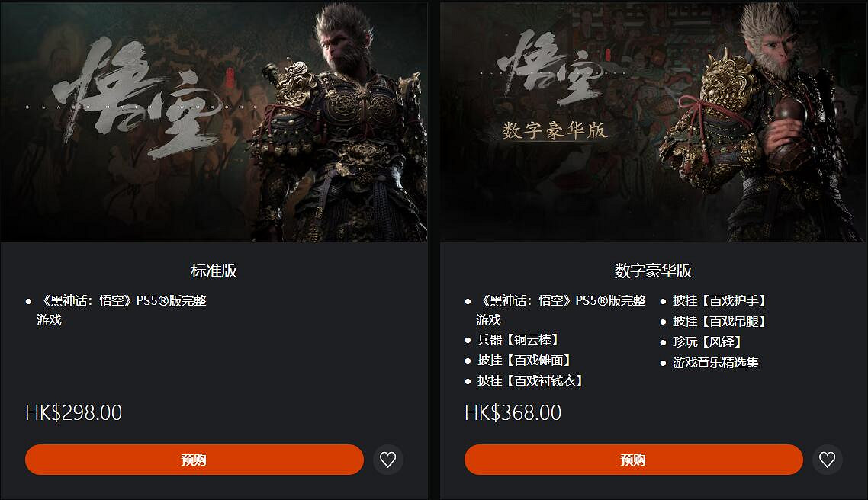Image resolution: width=868 pixels, height=500 pixels.
Task: Click the HK$298.00 price
Action: 74,412
